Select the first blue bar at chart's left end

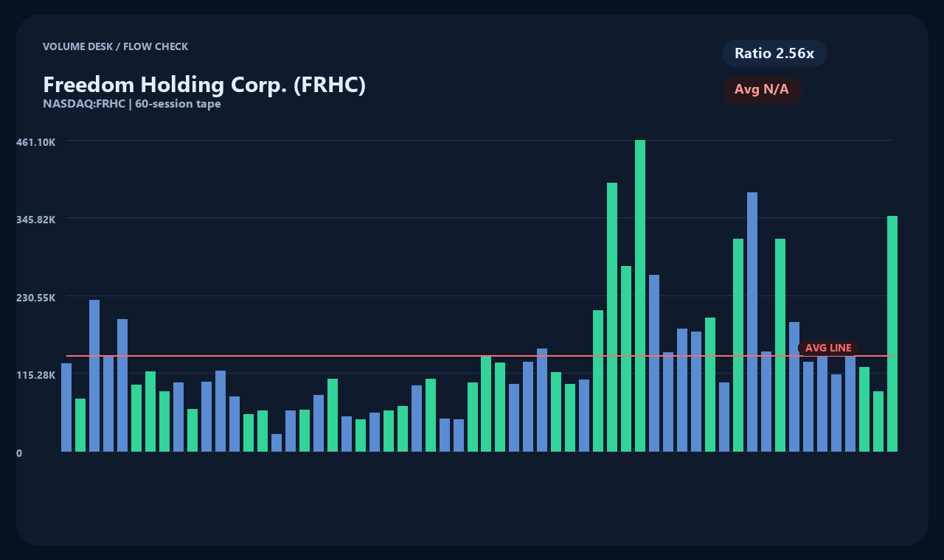tap(66, 407)
